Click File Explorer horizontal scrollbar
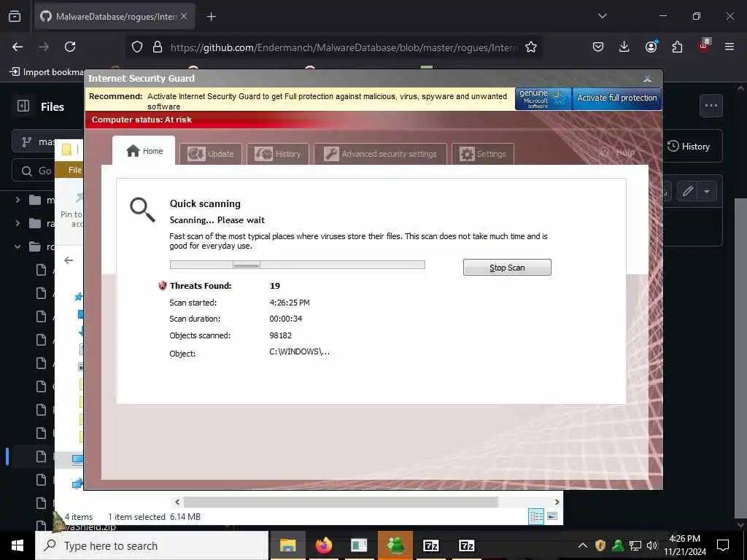The image size is (747, 560). click(x=341, y=502)
